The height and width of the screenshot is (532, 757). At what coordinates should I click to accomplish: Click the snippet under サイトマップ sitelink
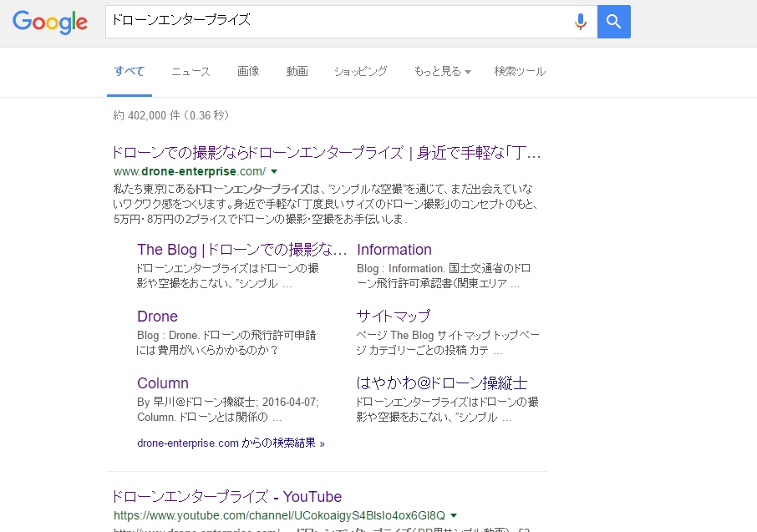448,342
